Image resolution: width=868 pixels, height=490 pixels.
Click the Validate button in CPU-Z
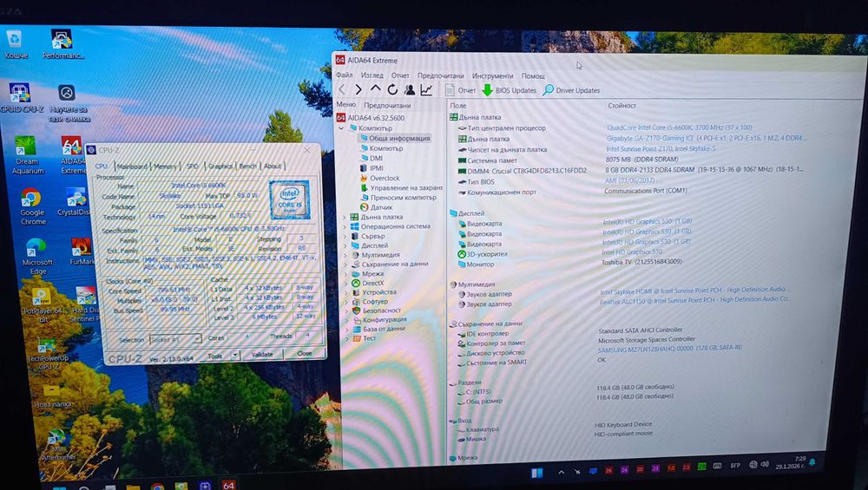pyautogui.click(x=262, y=355)
